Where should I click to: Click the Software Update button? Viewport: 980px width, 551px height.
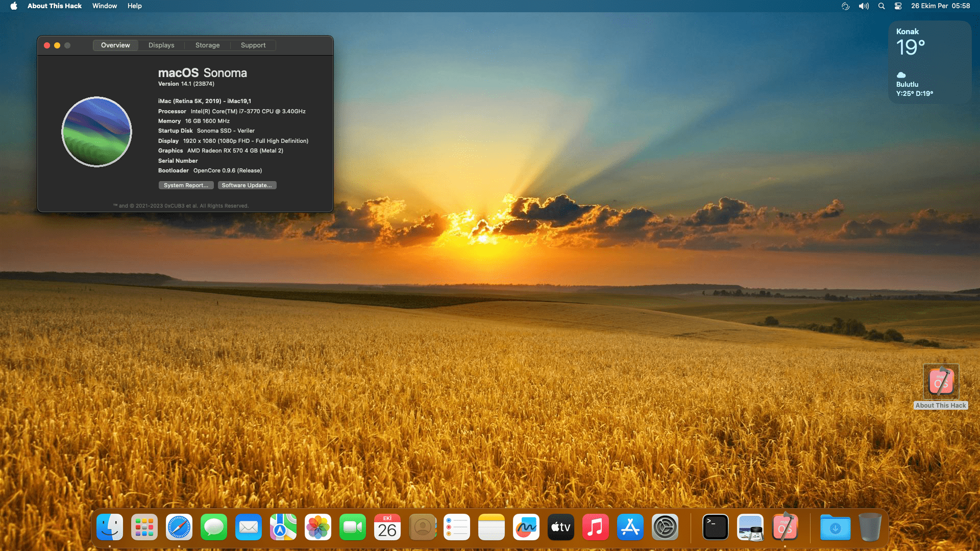pos(247,185)
